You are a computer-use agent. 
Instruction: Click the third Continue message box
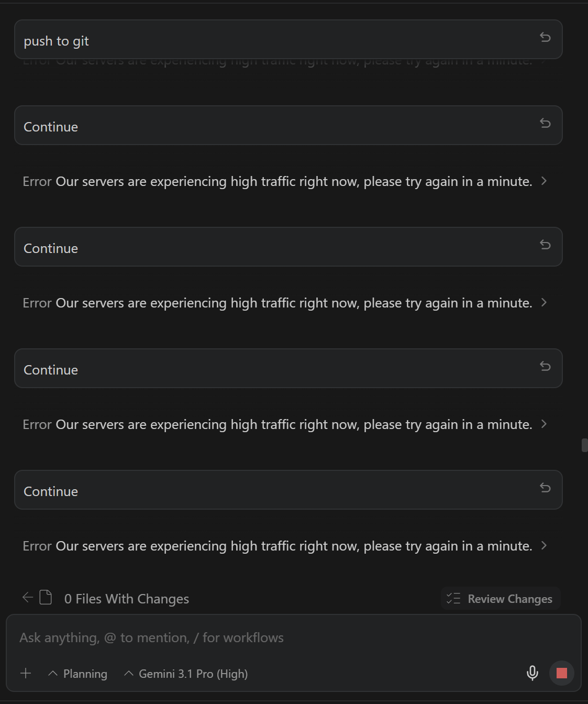pos(262,369)
